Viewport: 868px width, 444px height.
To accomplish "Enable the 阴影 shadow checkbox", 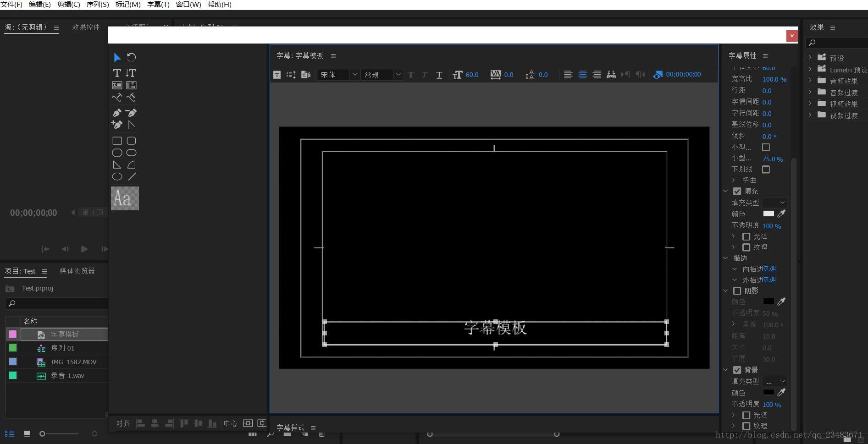I will [737, 291].
